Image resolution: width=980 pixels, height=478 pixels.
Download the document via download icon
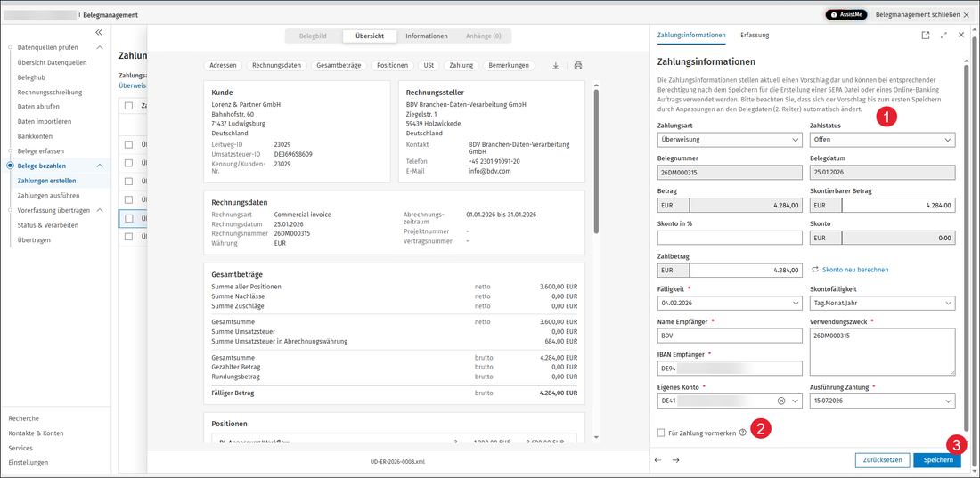[x=556, y=66]
